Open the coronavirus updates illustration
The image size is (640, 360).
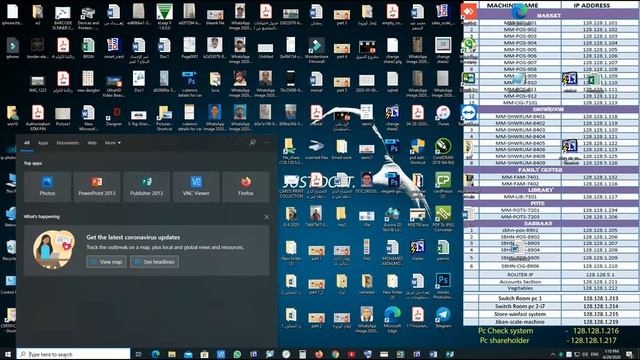tap(54, 250)
